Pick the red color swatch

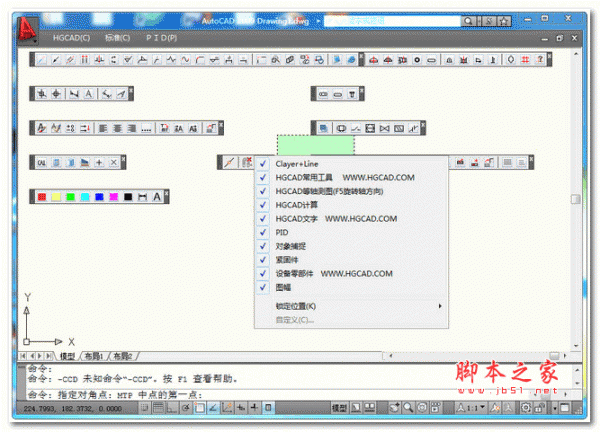point(42,197)
